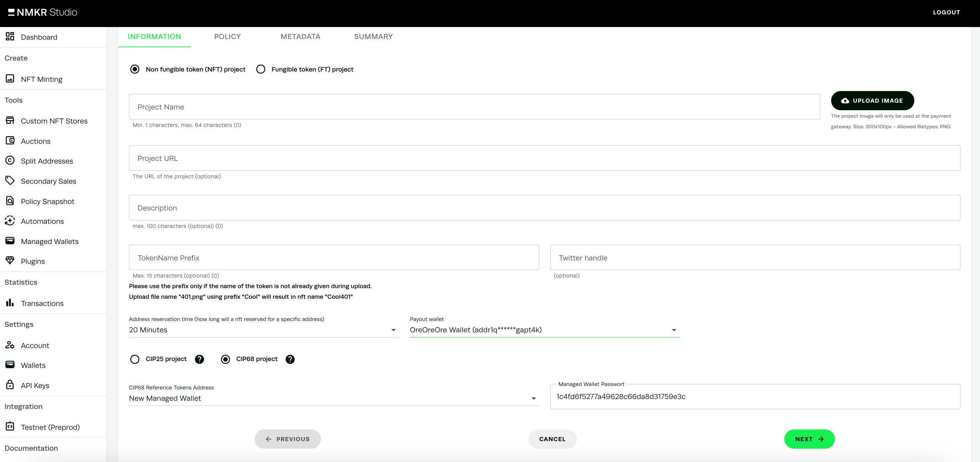Image resolution: width=980 pixels, height=462 pixels.
Task: Expand the Payout wallet dropdown
Action: 544,330
